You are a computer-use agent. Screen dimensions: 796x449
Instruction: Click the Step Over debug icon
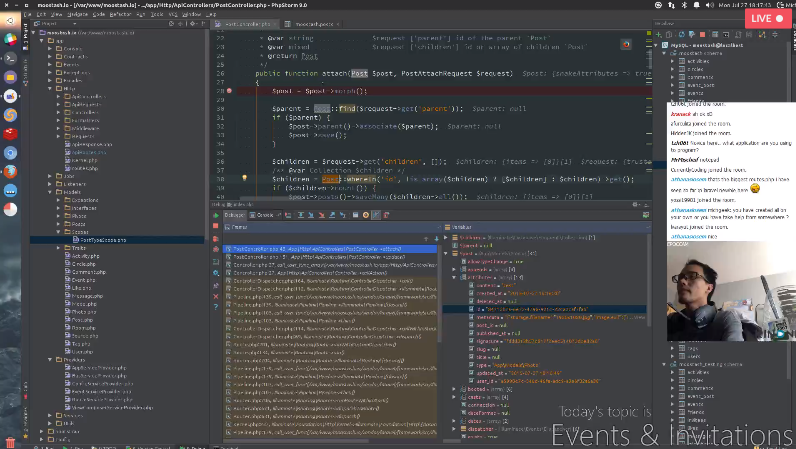(x=301, y=215)
